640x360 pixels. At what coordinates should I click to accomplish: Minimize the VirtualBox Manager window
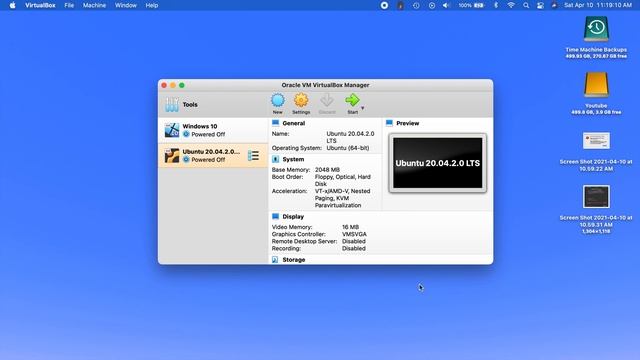pos(173,85)
